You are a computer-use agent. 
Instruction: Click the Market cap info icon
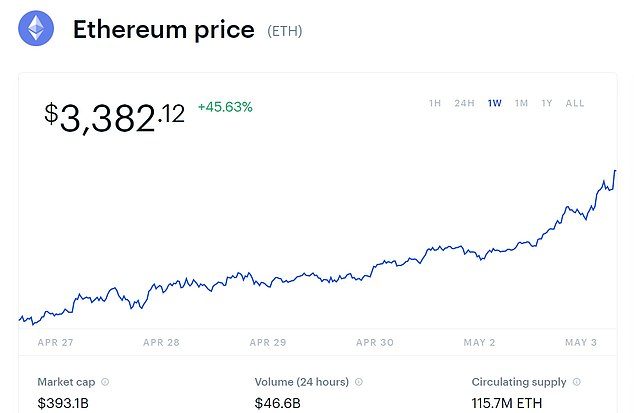105,382
